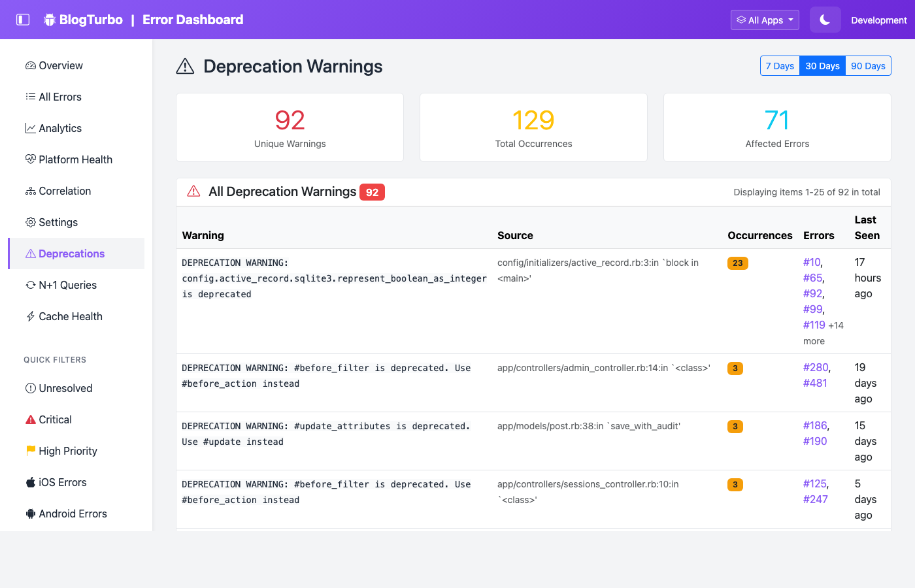Switch to the 7 Days tab
The image size is (915, 588).
coord(780,65)
